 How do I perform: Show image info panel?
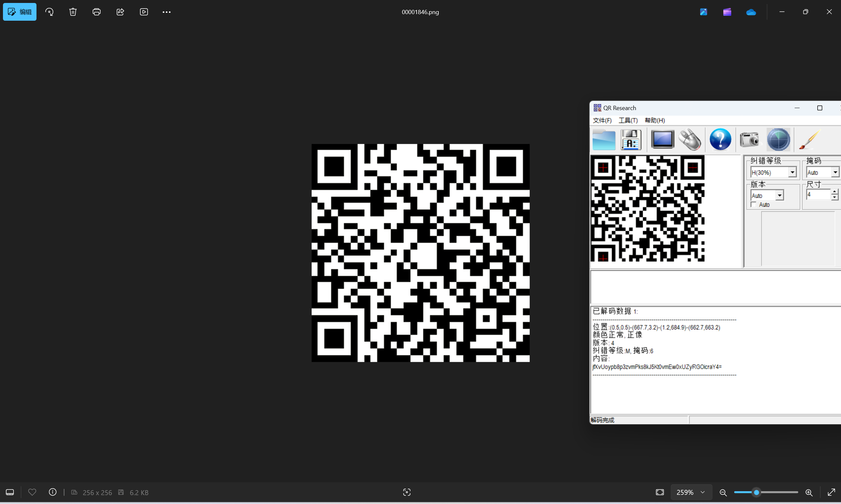[x=53, y=492]
